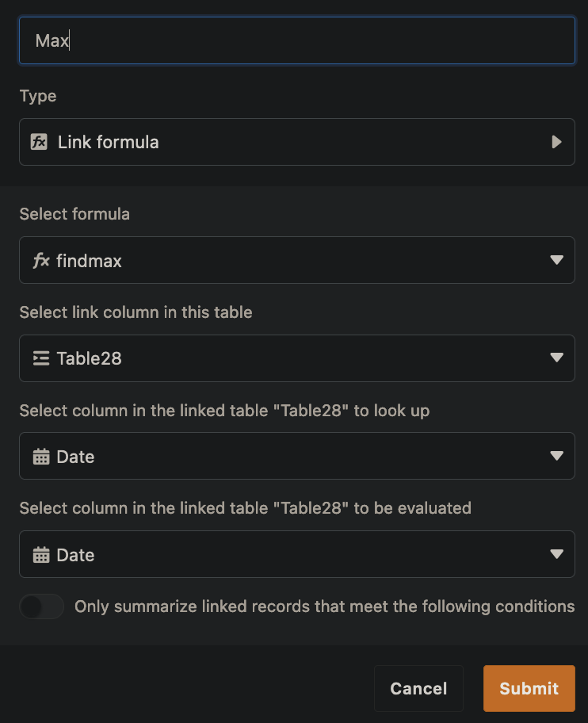Viewport: 588px width, 723px height.
Task: Click the fx icon beside Link formula
Action: click(x=39, y=142)
